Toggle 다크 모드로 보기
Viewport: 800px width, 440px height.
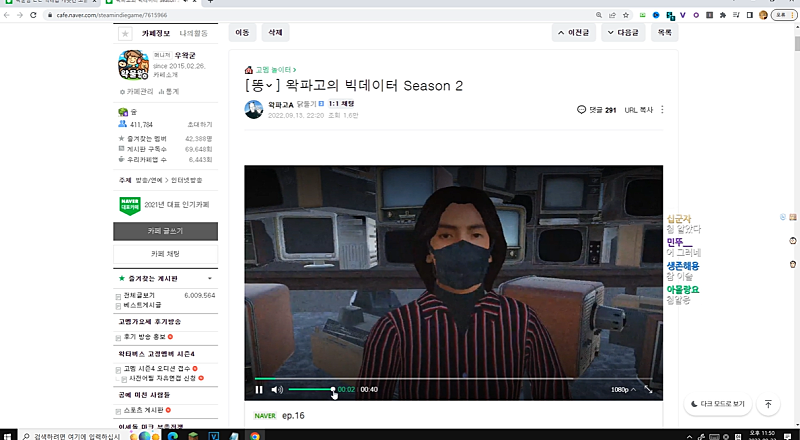718,404
